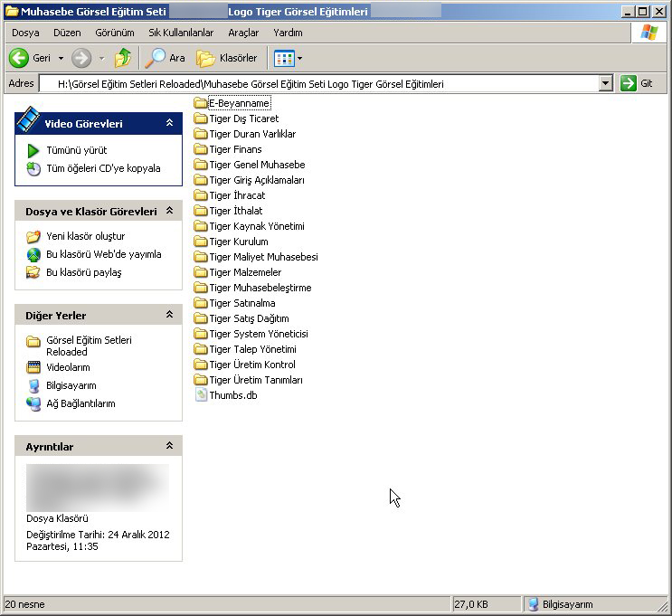Select the Thumbs.db file icon
The height and width of the screenshot is (616, 672).
click(201, 394)
